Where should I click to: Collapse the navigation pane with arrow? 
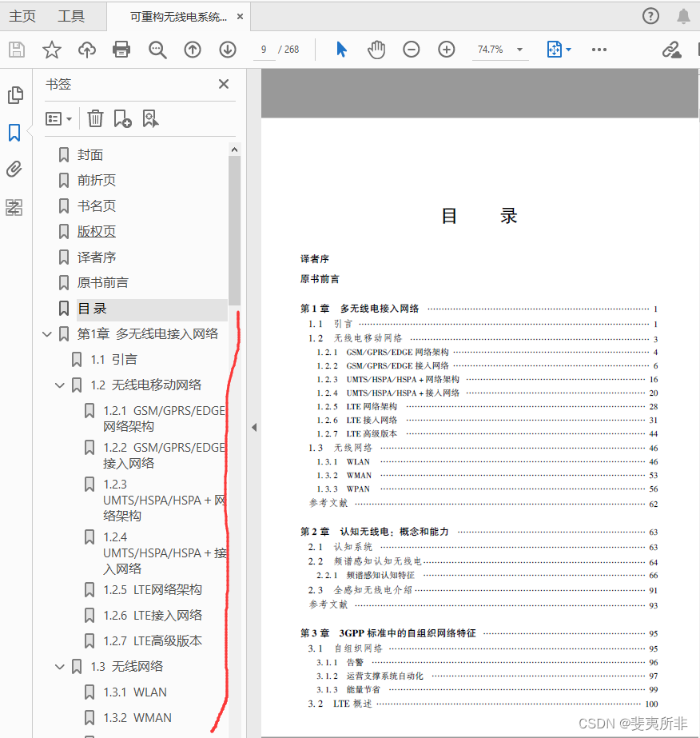(254, 427)
